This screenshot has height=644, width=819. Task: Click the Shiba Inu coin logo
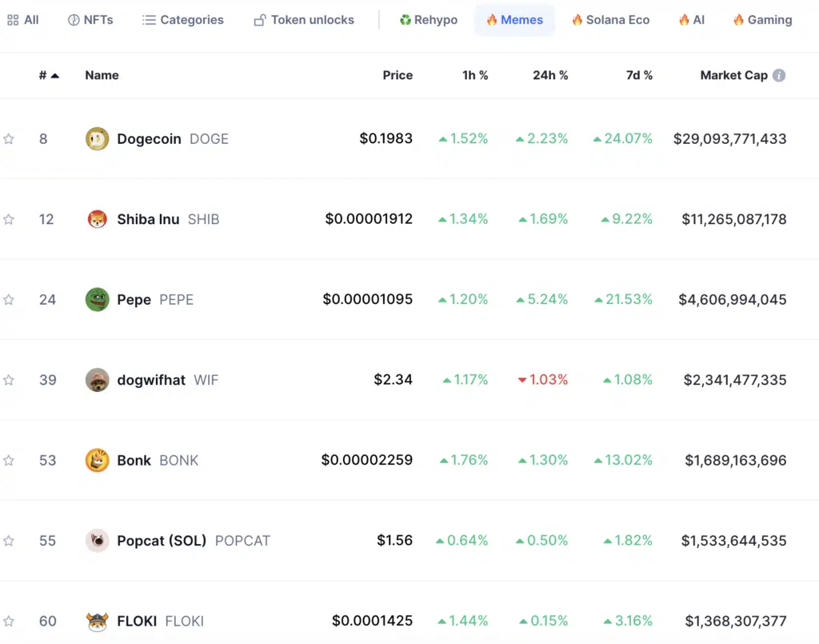point(97,219)
